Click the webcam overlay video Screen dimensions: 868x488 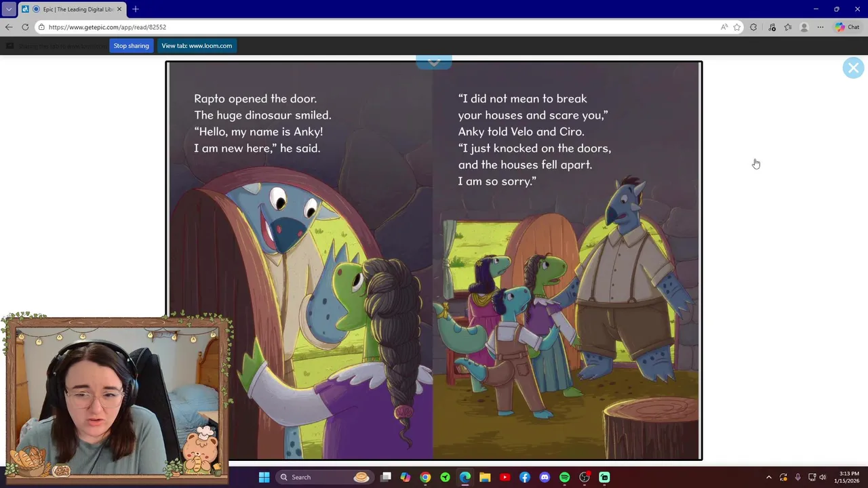[117, 400]
